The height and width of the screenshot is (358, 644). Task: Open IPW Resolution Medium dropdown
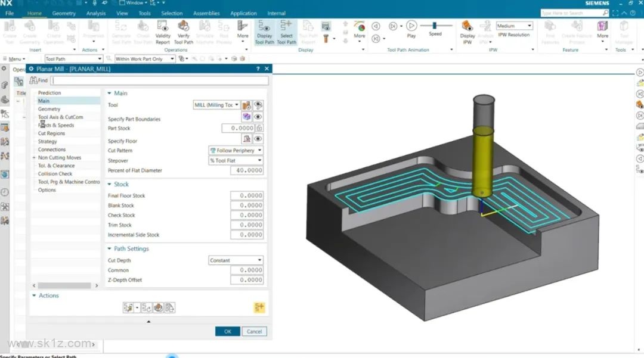tap(514, 26)
